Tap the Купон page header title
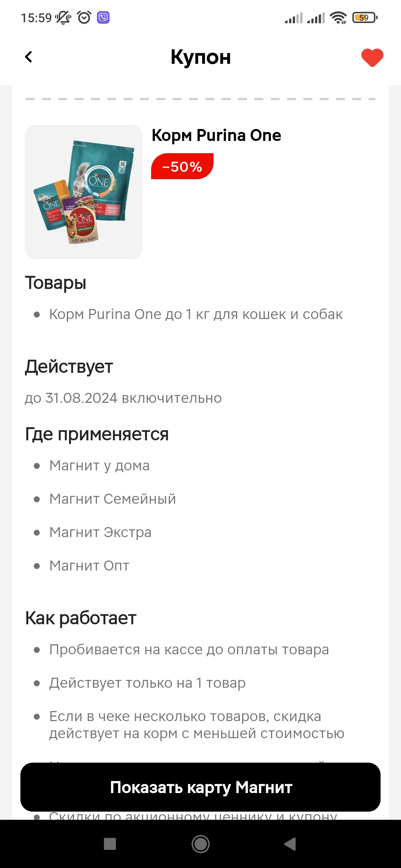401x868 pixels. (200, 57)
